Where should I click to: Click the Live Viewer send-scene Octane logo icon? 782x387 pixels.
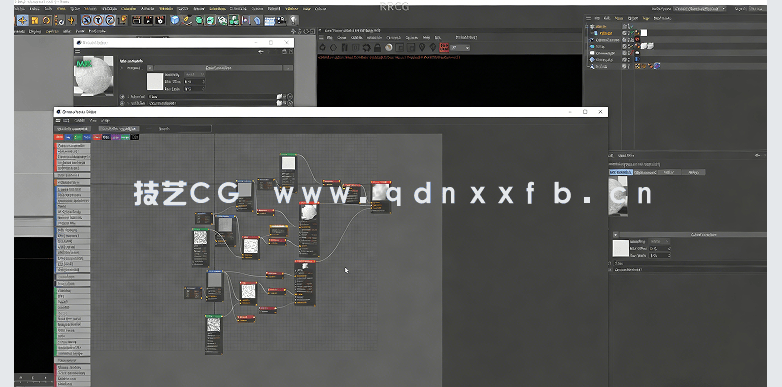(x=322, y=47)
